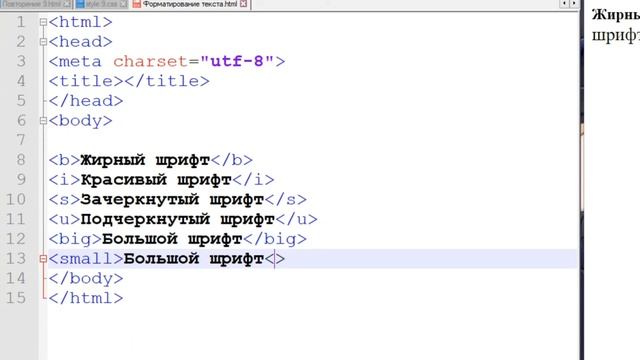Click line number 15 in margin
The height and width of the screenshot is (360, 640).
tap(16, 298)
